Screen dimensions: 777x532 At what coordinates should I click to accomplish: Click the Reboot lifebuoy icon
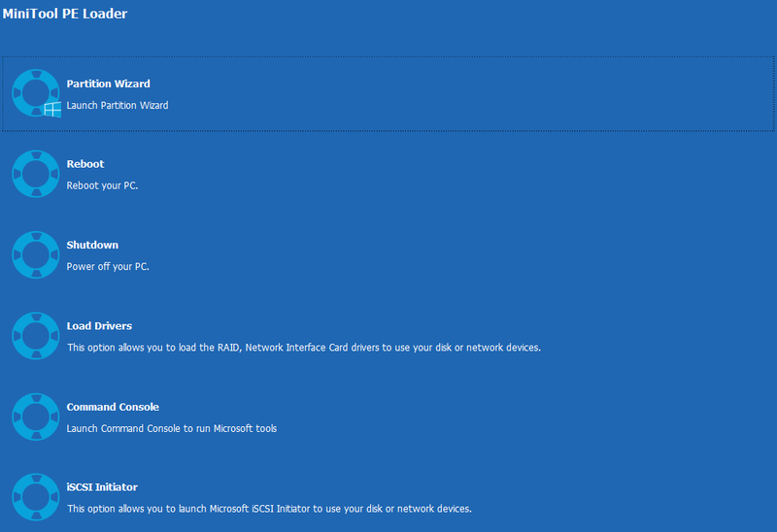[36, 174]
